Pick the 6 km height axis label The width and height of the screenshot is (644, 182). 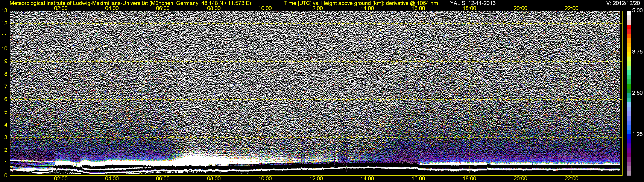tap(6, 100)
